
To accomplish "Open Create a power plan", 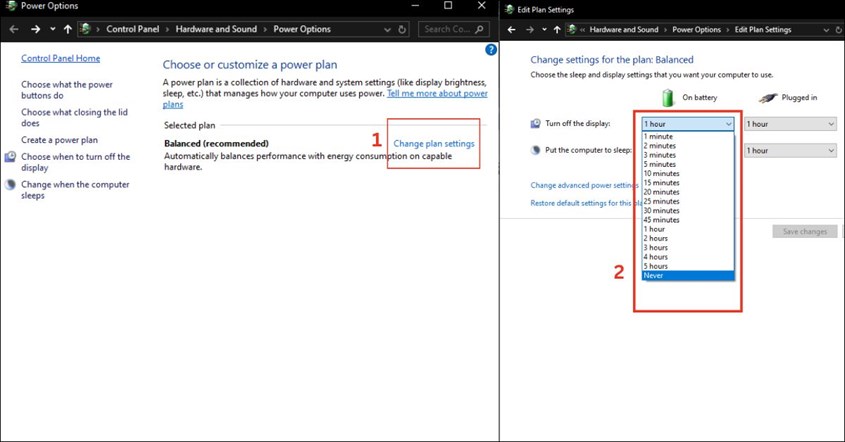I will pyautogui.click(x=59, y=140).
